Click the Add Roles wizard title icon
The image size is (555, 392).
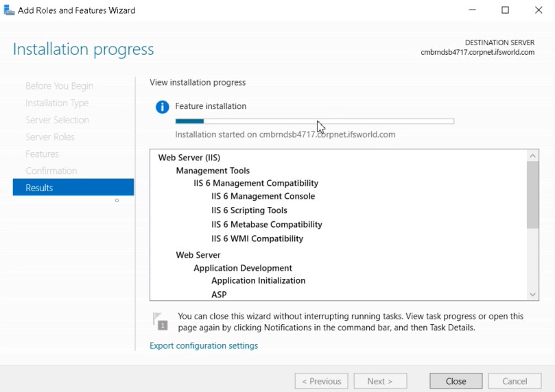tap(8, 10)
